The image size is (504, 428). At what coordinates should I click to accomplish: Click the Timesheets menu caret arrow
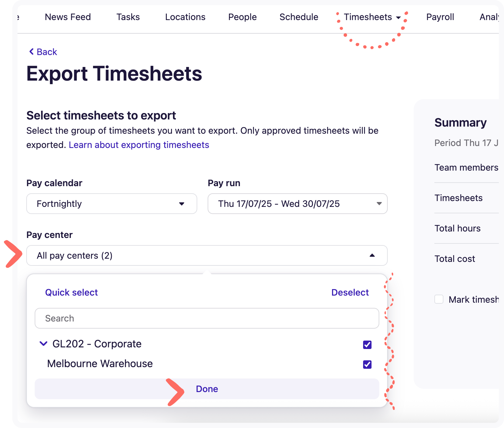(x=398, y=18)
